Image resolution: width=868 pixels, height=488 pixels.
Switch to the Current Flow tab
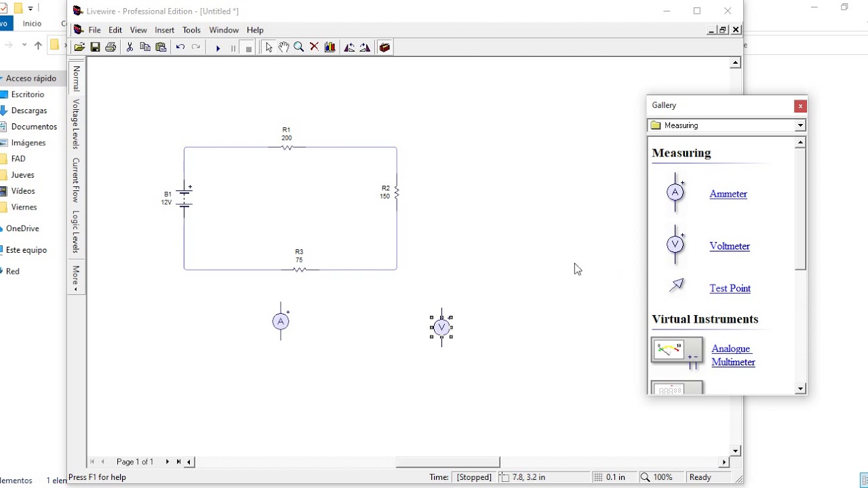coord(76,180)
